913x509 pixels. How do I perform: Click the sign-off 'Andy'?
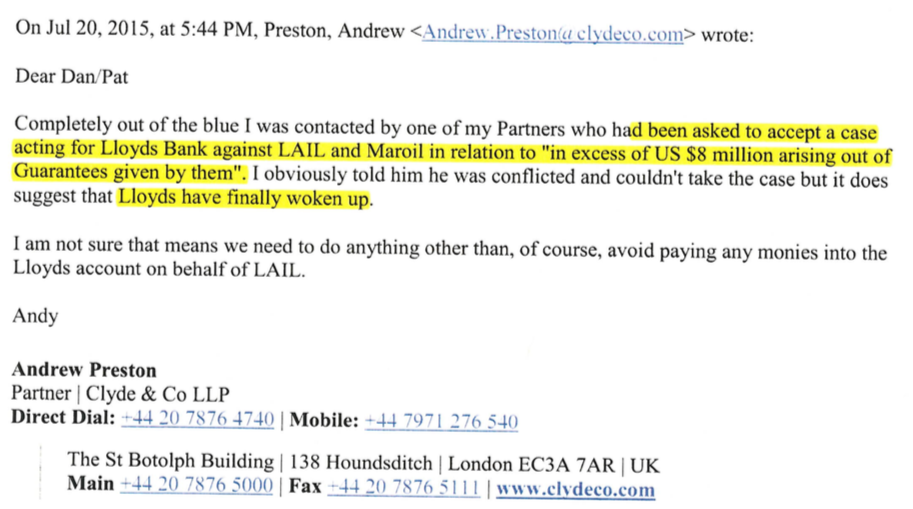(x=36, y=316)
